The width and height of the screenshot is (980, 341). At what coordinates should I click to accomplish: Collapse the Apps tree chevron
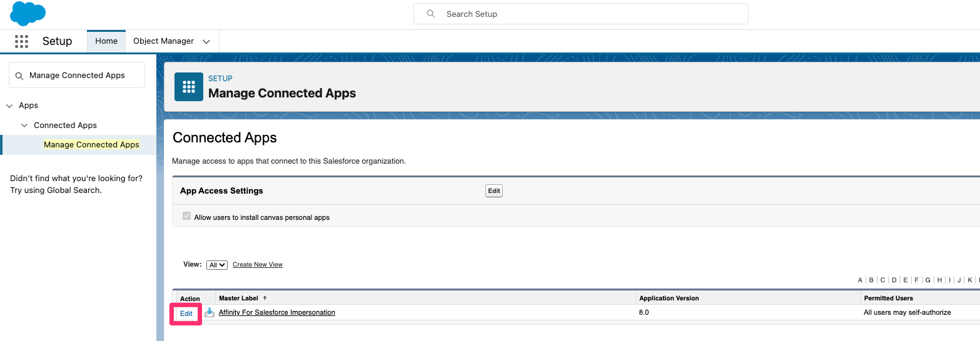pyautogui.click(x=9, y=106)
